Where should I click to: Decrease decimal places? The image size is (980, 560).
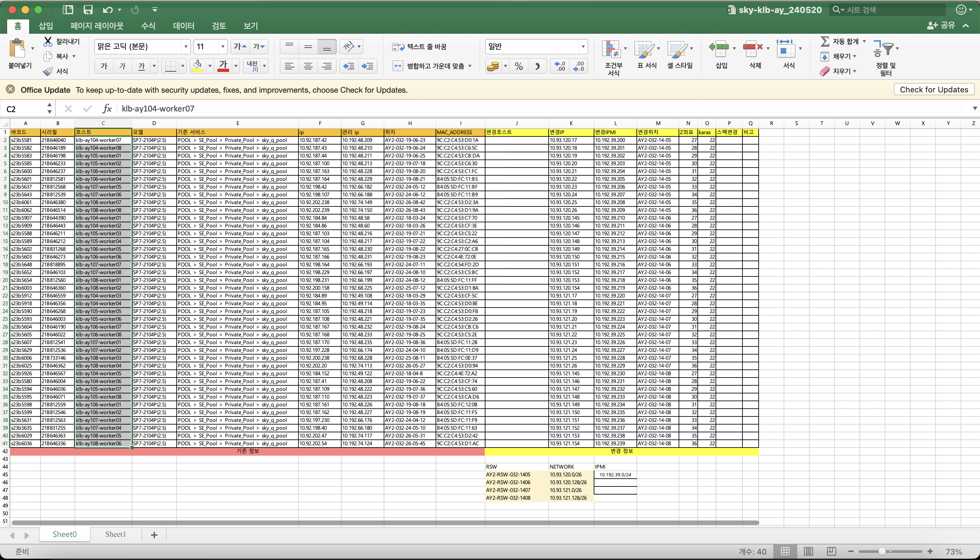pyautogui.click(x=578, y=66)
